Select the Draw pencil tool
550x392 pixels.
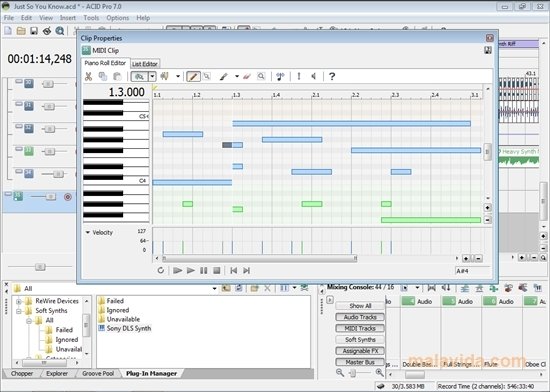pos(193,76)
